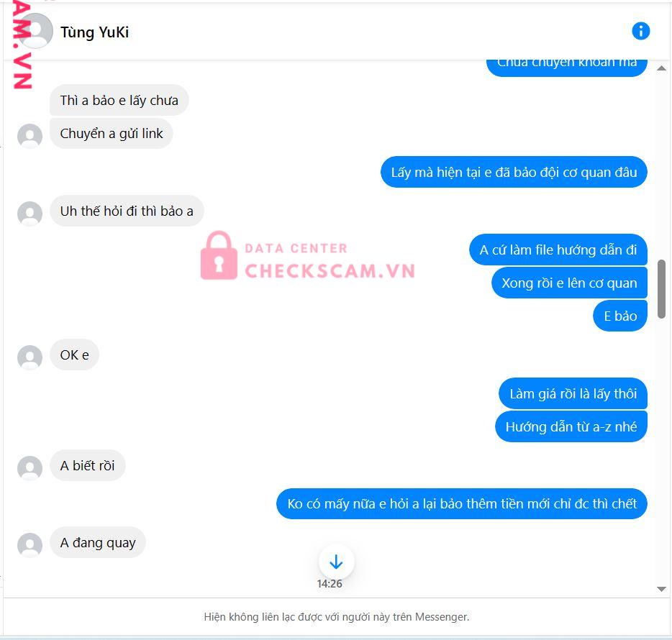
Task: Click avatar next to 'OK e' message
Action: click(x=29, y=357)
